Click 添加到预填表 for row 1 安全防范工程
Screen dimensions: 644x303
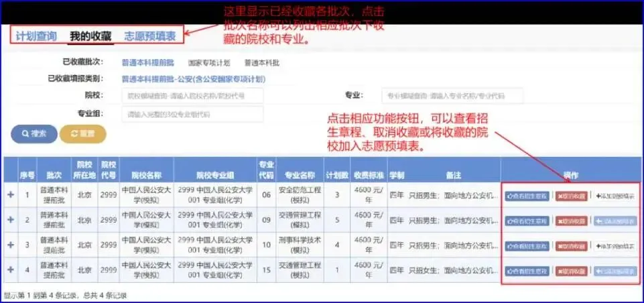click(615, 196)
